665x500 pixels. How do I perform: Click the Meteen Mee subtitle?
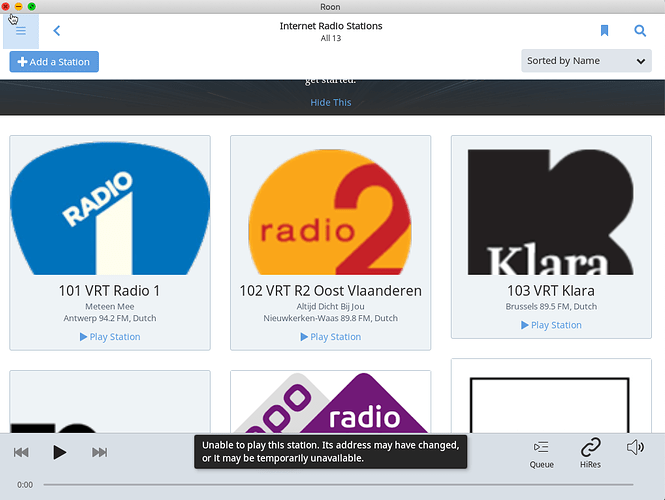110,306
